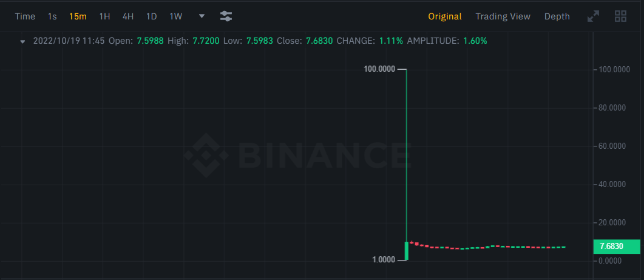The height and width of the screenshot is (280, 644).
Task: Click the 100.0000 high price marker
Action: click(x=379, y=69)
